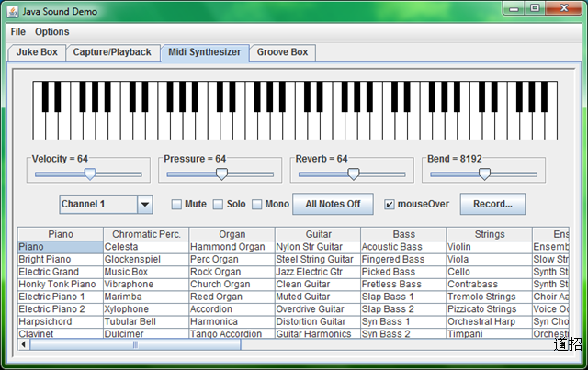This screenshot has width=588, height=370.
Task: Select Violin instrument
Action: pyautogui.click(x=490, y=247)
